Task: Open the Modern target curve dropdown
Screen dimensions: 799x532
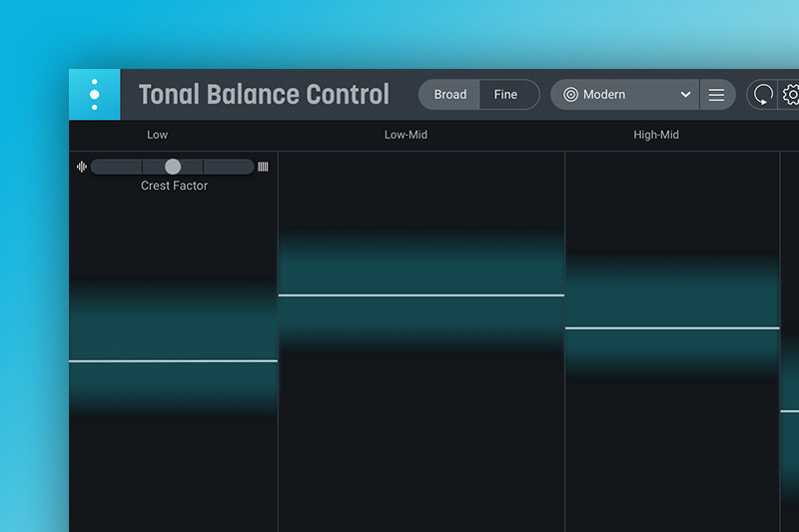Action: tap(624, 95)
